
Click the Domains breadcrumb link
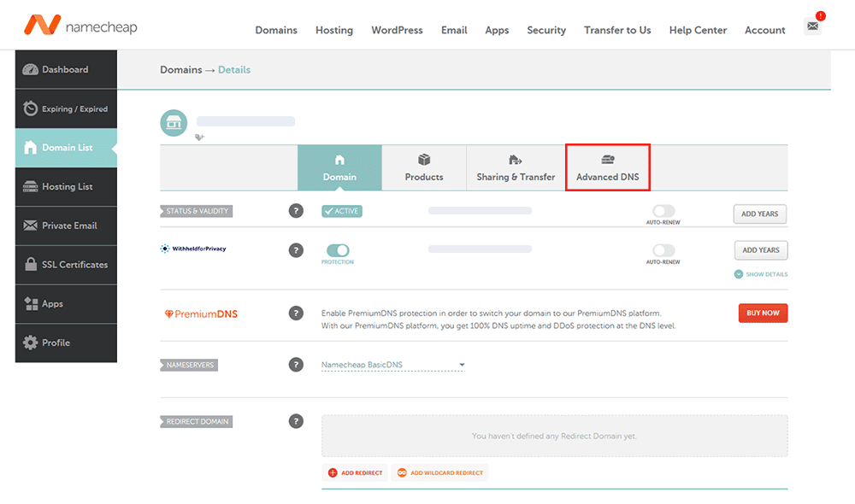tap(181, 70)
